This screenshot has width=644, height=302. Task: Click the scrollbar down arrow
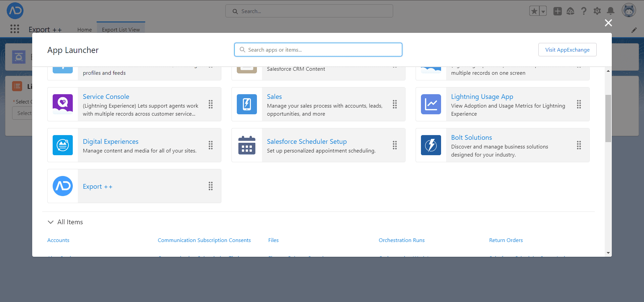click(x=608, y=253)
